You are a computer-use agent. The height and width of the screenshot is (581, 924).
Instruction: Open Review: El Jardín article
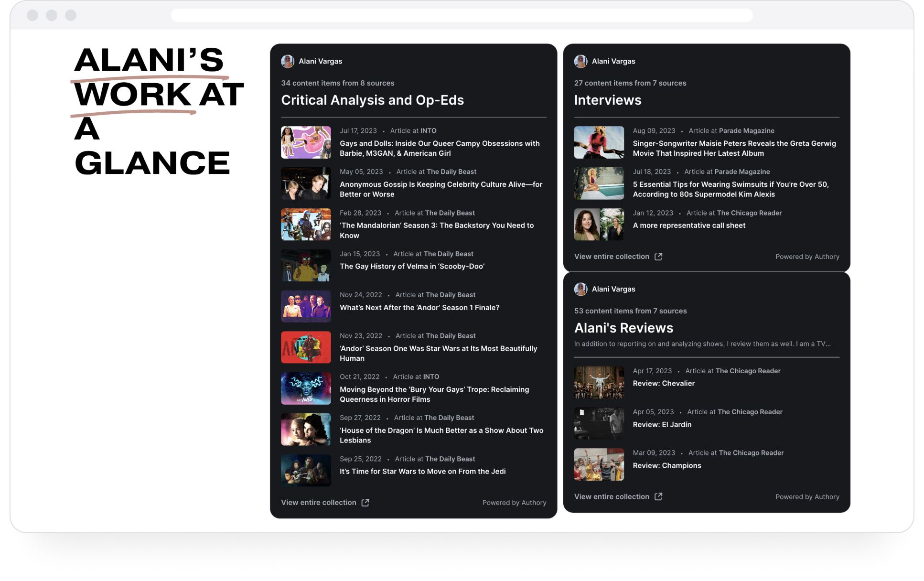click(662, 424)
